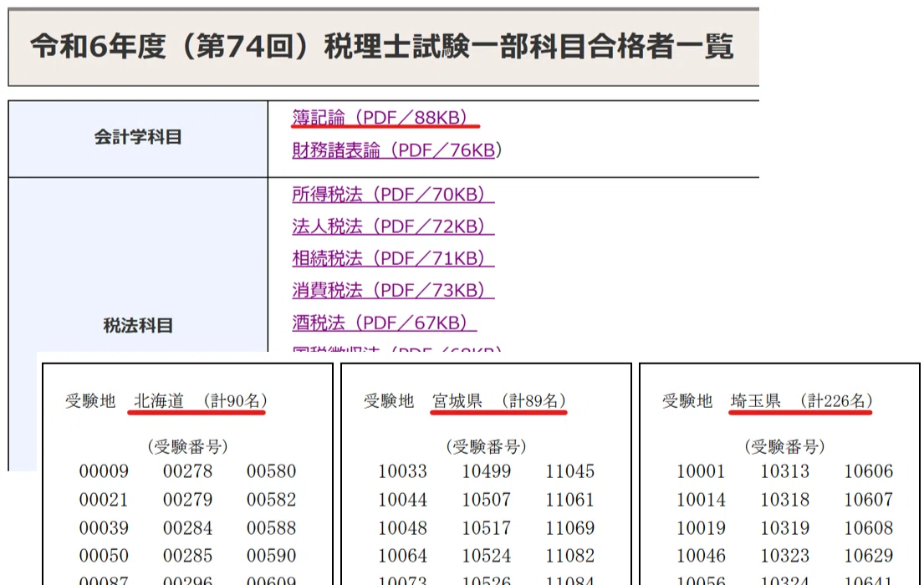This screenshot has width=924, height=585.
Task: Click the 税法科目 table header cell
Action: [x=138, y=325]
